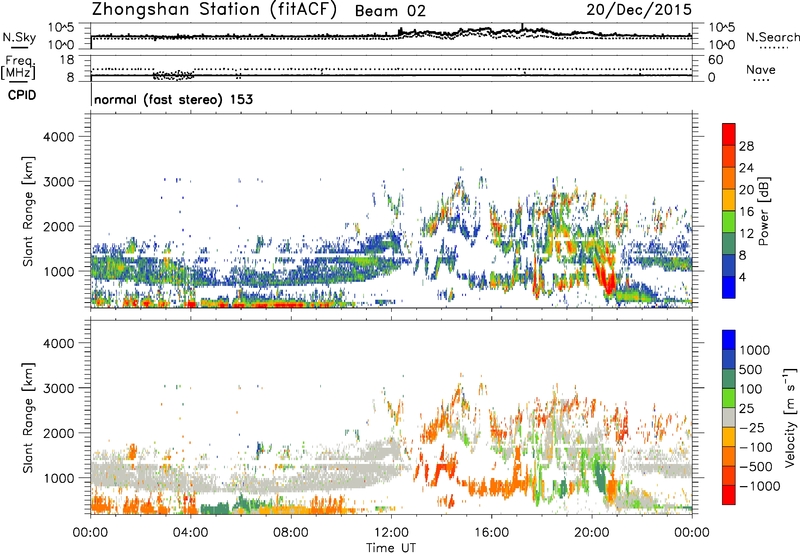Viewport: 800px width, 554px height.
Task: Click the red top of the power colorbar
Action: (729, 134)
